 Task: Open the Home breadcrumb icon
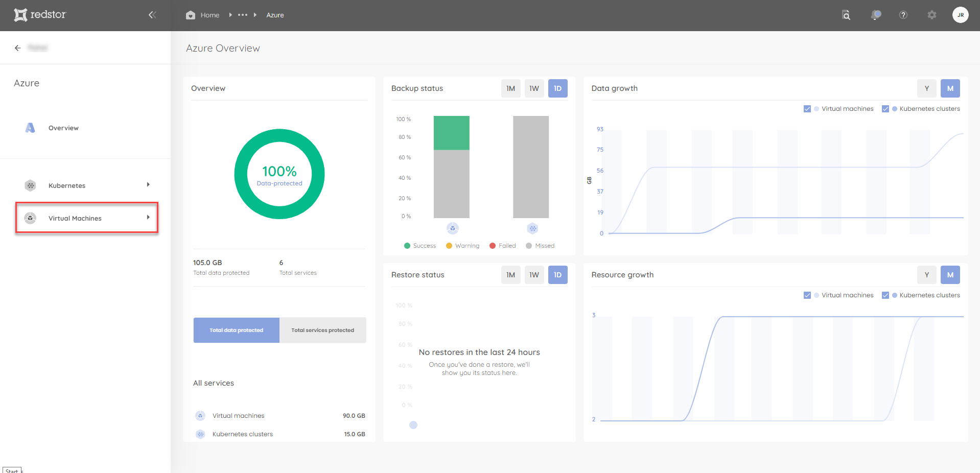pos(191,15)
